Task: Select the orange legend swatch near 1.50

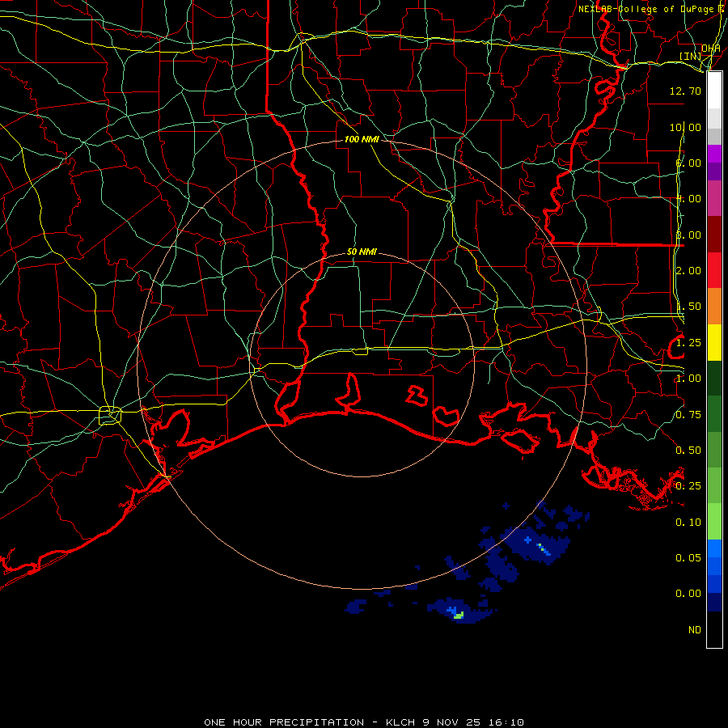Action: 714,307
